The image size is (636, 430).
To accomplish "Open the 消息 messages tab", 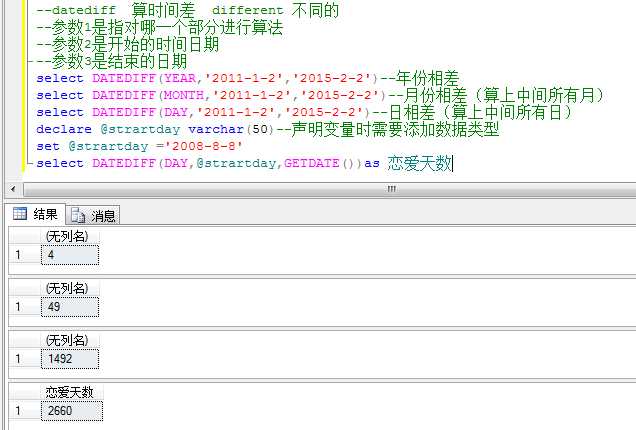I will [x=93, y=215].
